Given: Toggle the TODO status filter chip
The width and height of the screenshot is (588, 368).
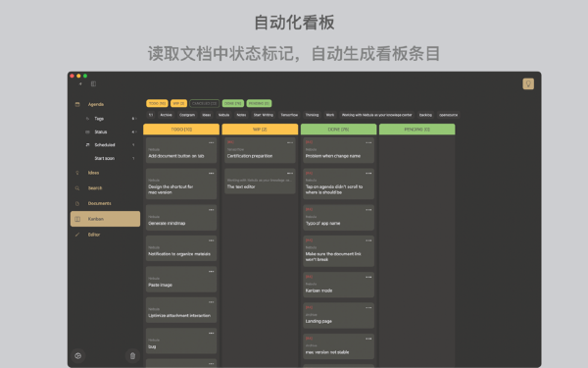Looking at the screenshot, I should 157,103.
